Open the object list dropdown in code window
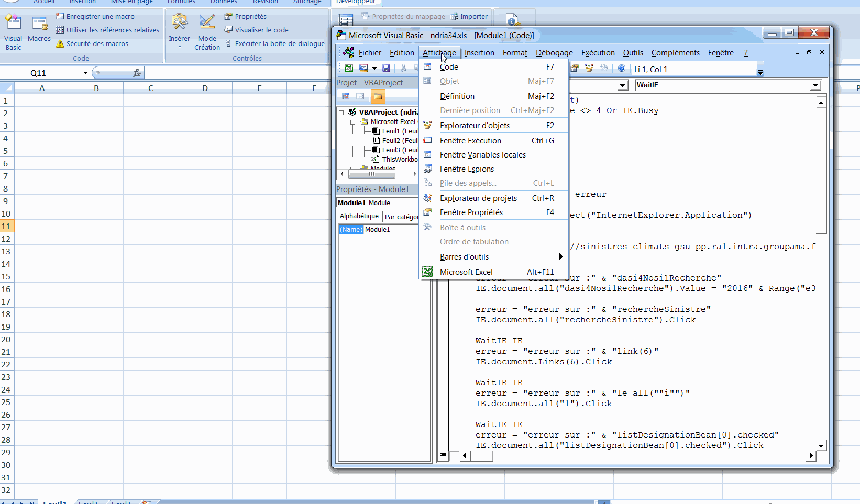 [622, 85]
